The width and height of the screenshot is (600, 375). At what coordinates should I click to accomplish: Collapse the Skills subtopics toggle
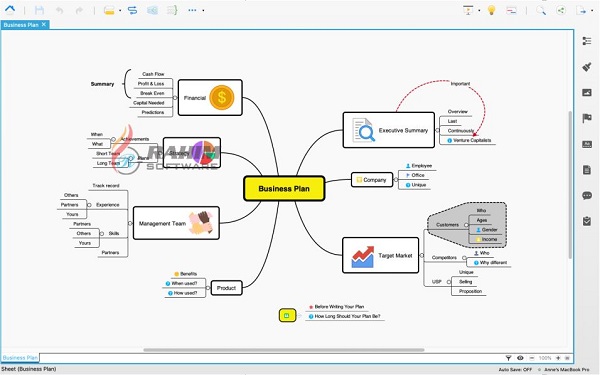click(x=102, y=233)
